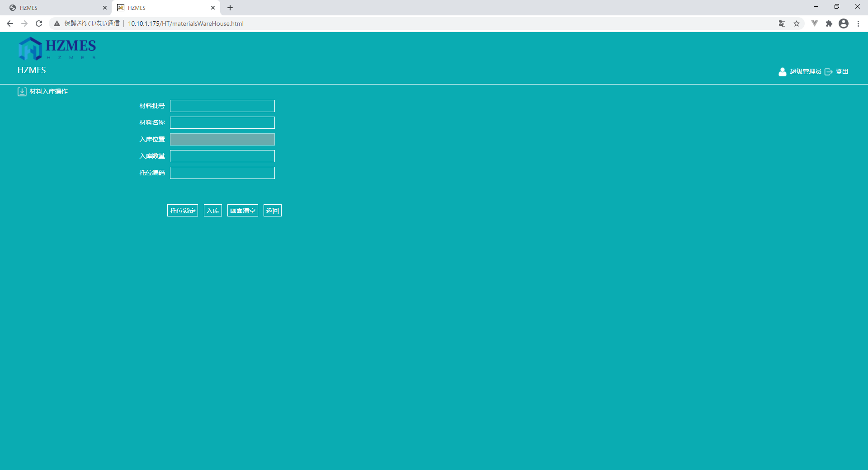Restore down the browser window
Image resolution: width=868 pixels, height=470 pixels.
coord(837,7)
